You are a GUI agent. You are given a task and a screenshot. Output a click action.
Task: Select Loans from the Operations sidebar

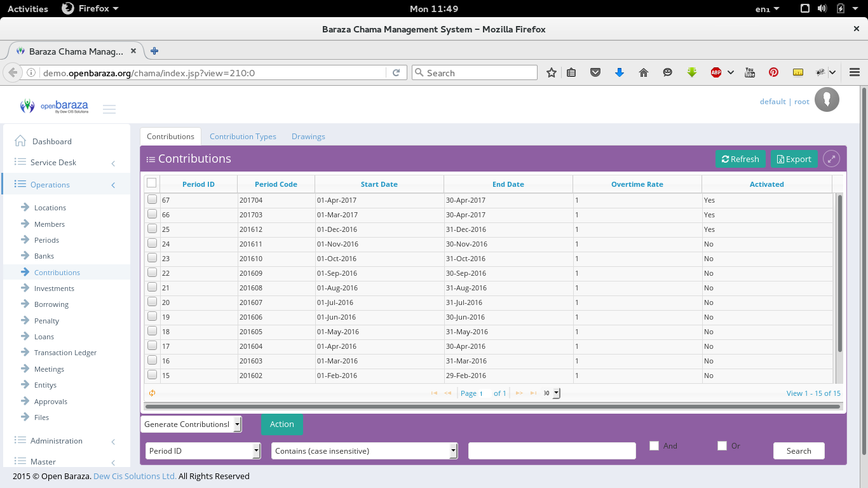point(43,336)
